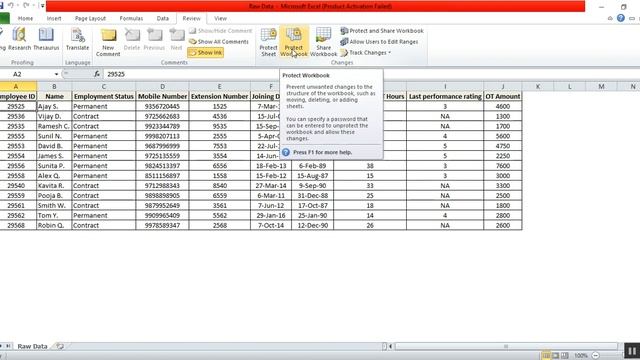Select column B header
Viewport: 640px width, 360px height.
[54, 87]
